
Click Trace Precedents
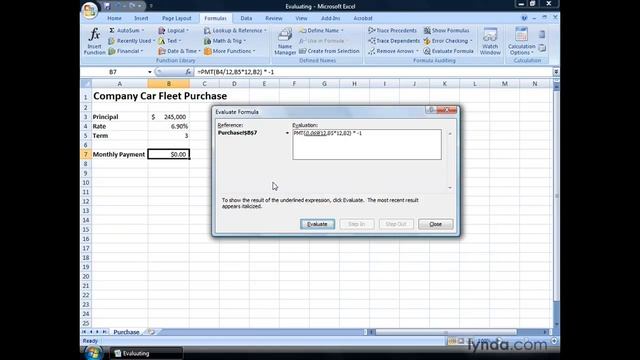(x=392, y=31)
